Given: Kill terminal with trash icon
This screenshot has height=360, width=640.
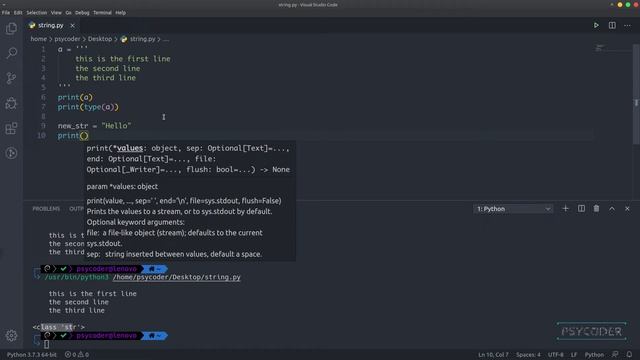Looking at the screenshot, I should point(596,209).
